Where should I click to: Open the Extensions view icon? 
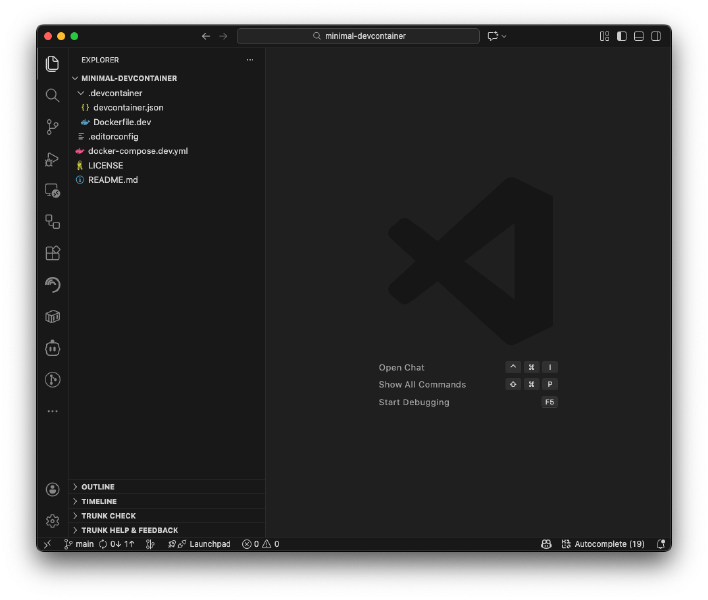(x=52, y=253)
